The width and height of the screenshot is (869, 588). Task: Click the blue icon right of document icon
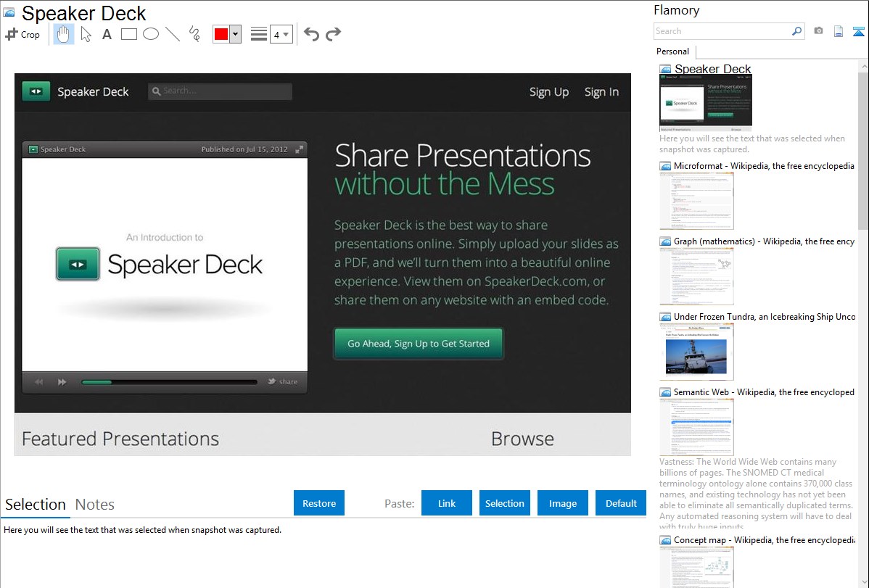click(x=858, y=31)
